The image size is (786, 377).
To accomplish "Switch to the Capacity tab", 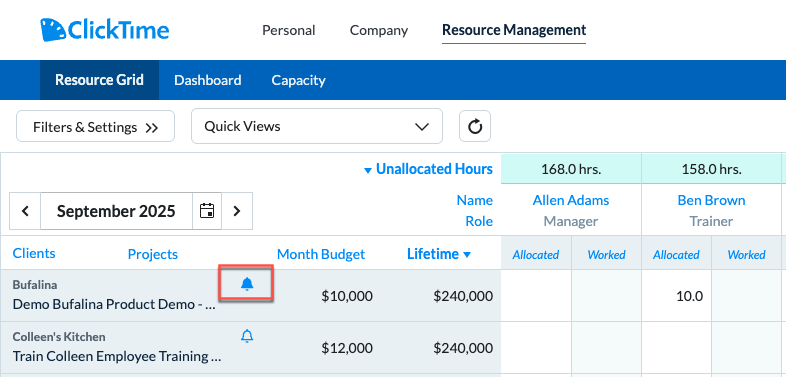I will tap(298, 80).
